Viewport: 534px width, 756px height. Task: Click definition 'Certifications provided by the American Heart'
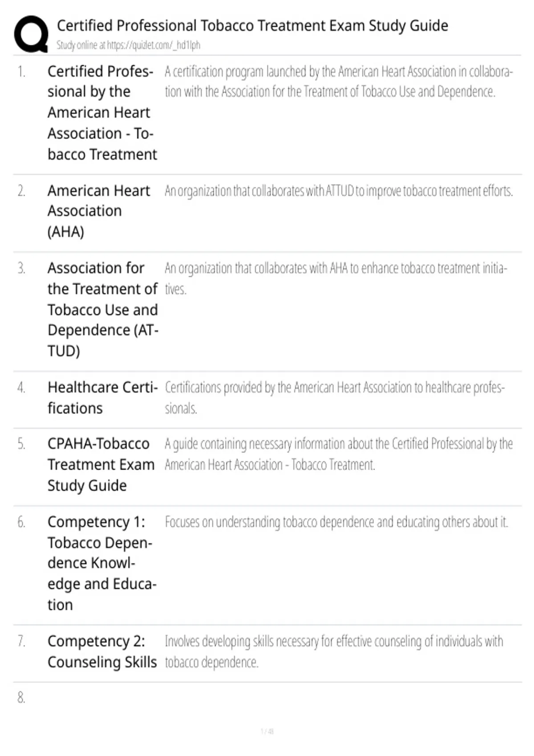[335, 398]
